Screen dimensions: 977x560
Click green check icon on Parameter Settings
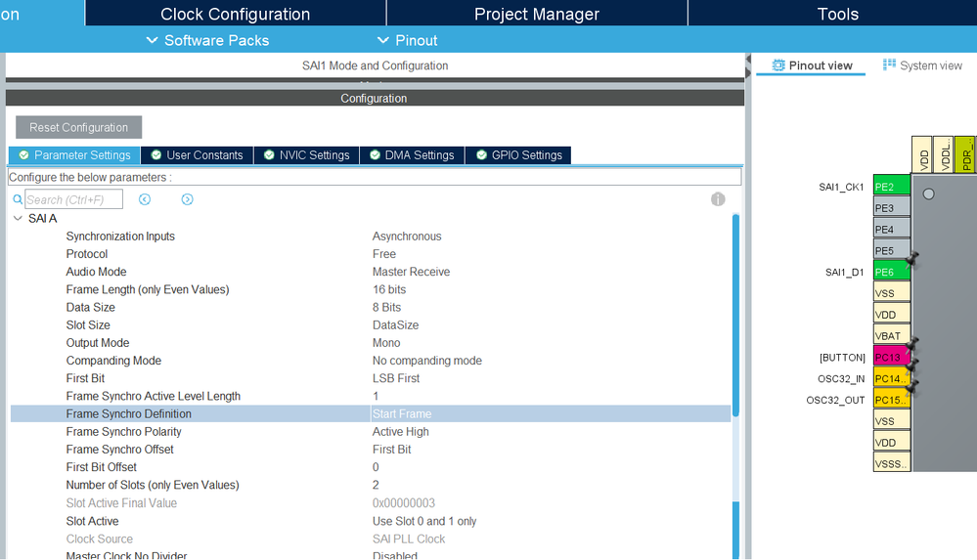pyautogui.click(x=23, y=155)
